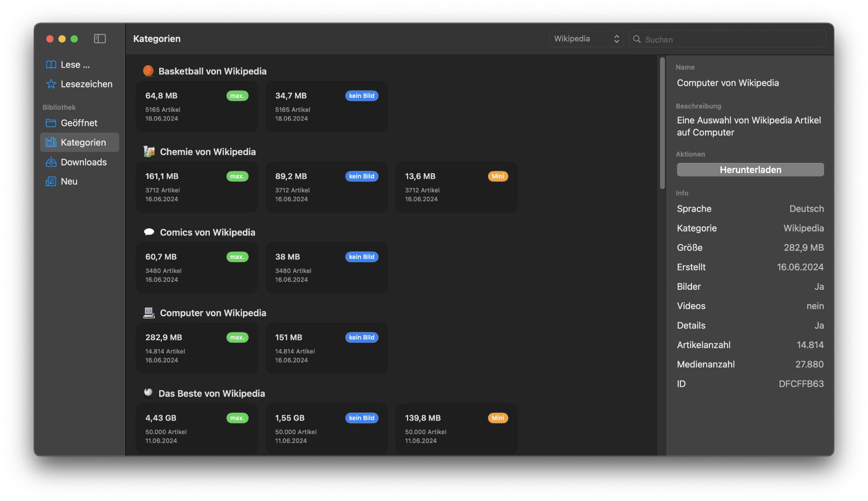The width and height of the screenshot is (868, 501).
Task: Click the Herunterladen button
Action: (x=750, y=170)
